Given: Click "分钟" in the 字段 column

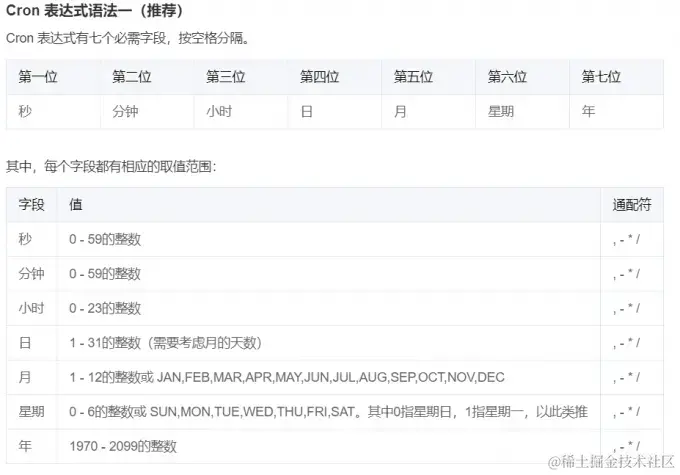Looking at the screenshot, I should (x=31, y=274).
